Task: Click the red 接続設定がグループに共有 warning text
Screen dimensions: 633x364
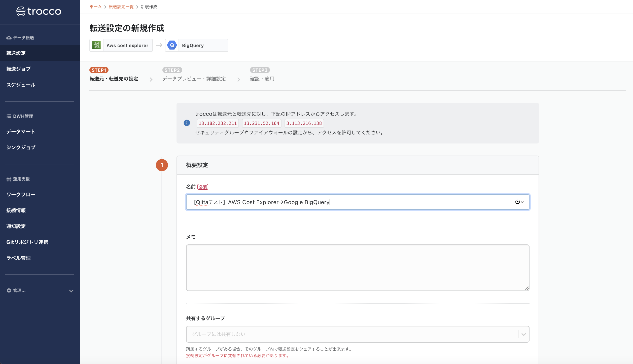Action: click(238, 356)
